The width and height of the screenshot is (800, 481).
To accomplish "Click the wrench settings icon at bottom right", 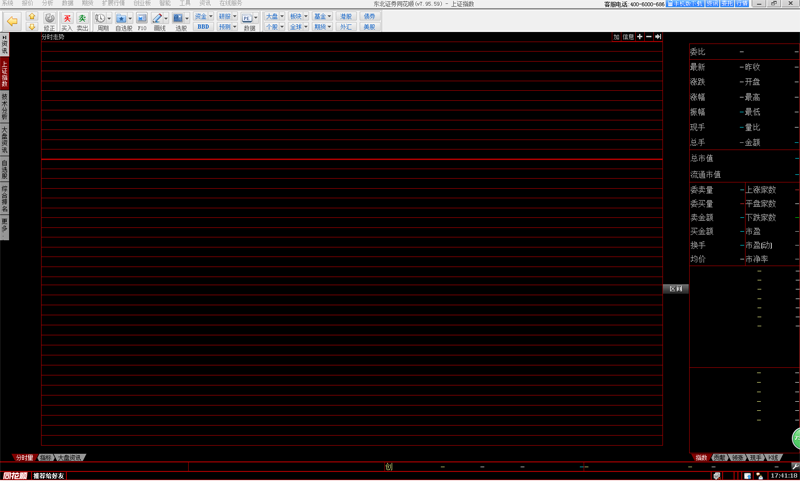I will tap(794, 466).
